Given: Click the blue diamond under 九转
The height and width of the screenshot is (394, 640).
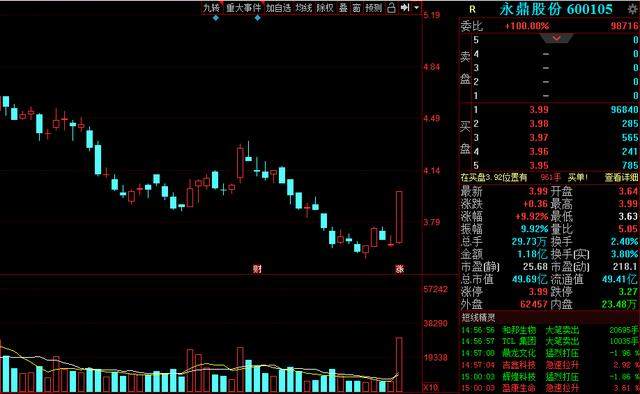Looking at the screenshot, I should click(216, 18).
